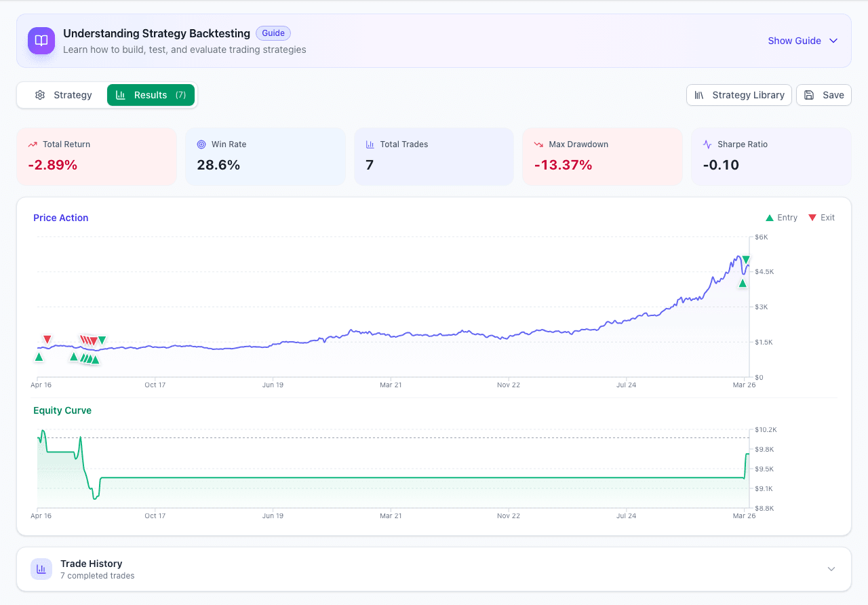Screen dimensions: 868x605
Task: Click the save icon on the Save button
Action: [x=808, y=95]
